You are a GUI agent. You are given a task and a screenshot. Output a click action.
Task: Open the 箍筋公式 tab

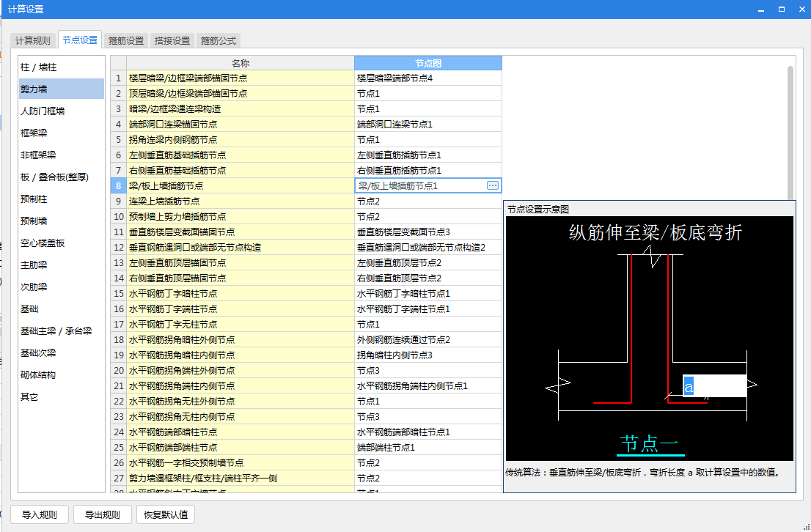click(219, 40)
